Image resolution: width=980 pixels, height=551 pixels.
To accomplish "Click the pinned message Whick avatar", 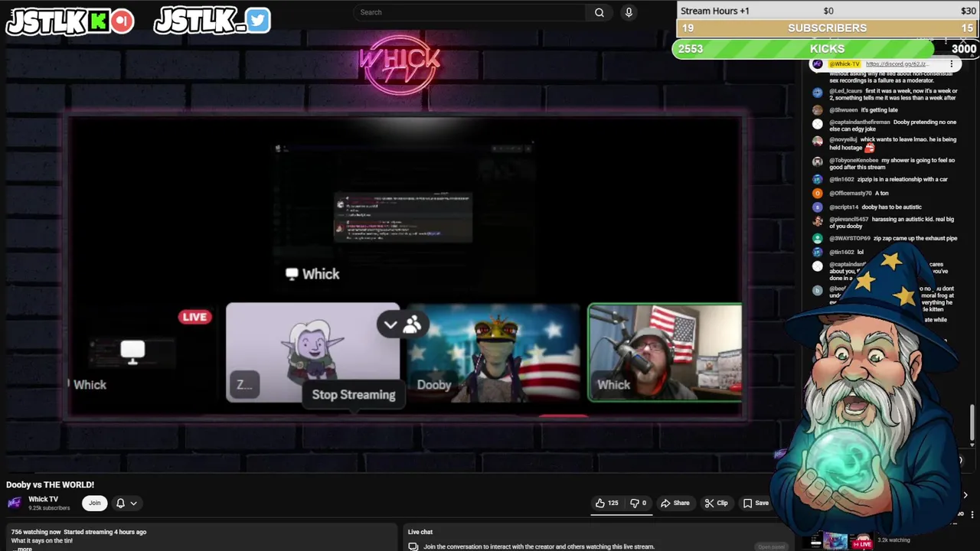I will point(817,64).
